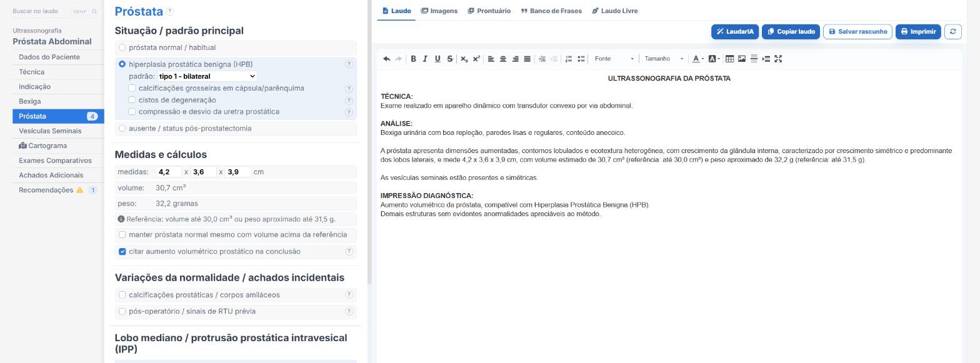Click the refresh icon button
The image size is (980, 363).
952,31
